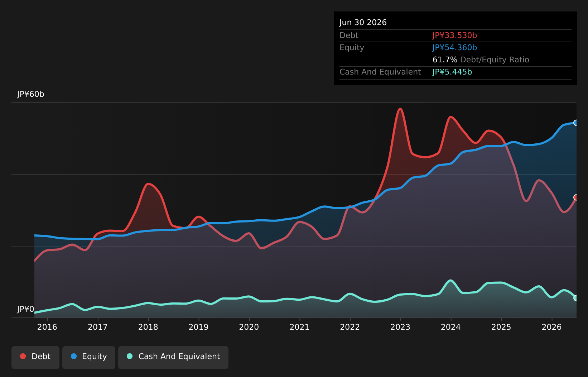This screenshot has height=377, width=588.
Task: Select the teal Cash endpoint marker
Action: pyautogui.click(x=576, y=298)
